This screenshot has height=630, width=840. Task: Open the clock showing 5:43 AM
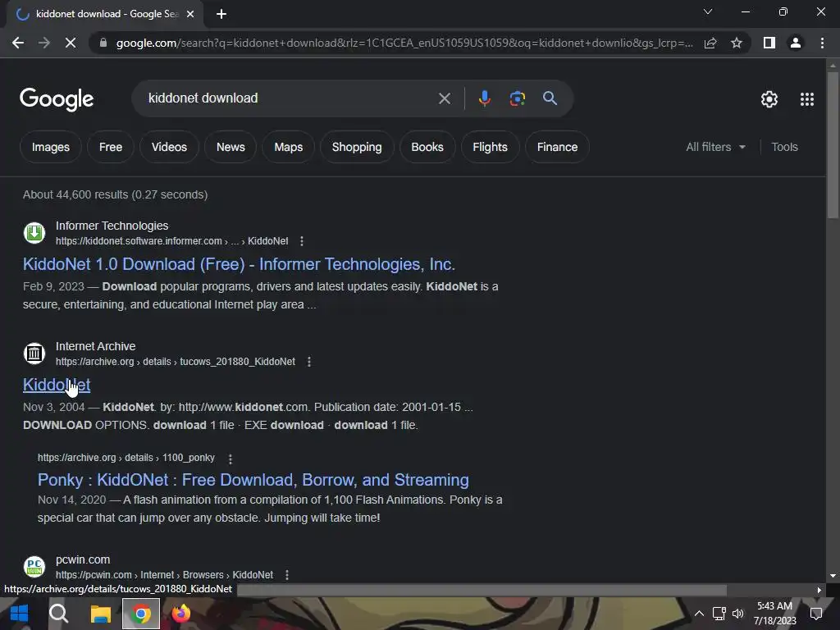pos(774,614)
